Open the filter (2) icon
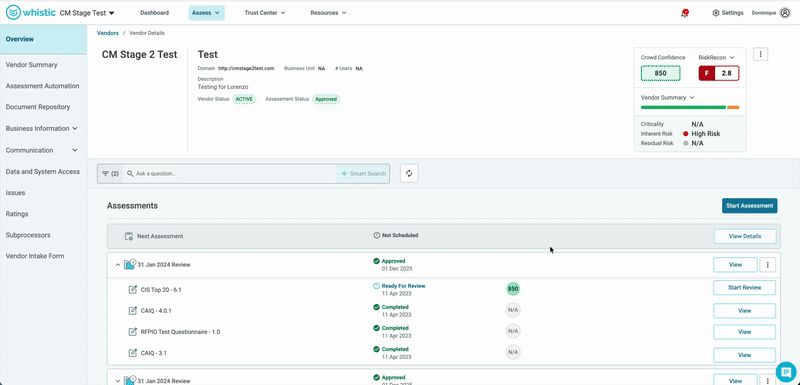The width and height of the screenshot is (800, 385). (110, 174)
